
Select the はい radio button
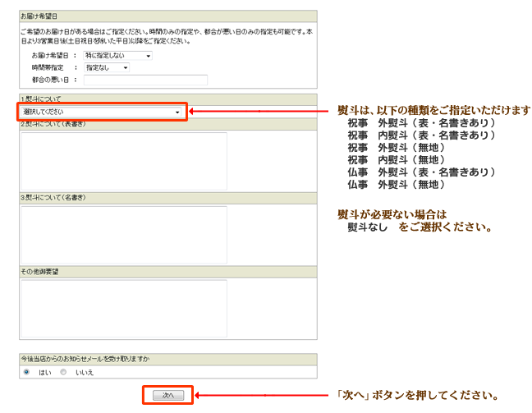point(27,372)
